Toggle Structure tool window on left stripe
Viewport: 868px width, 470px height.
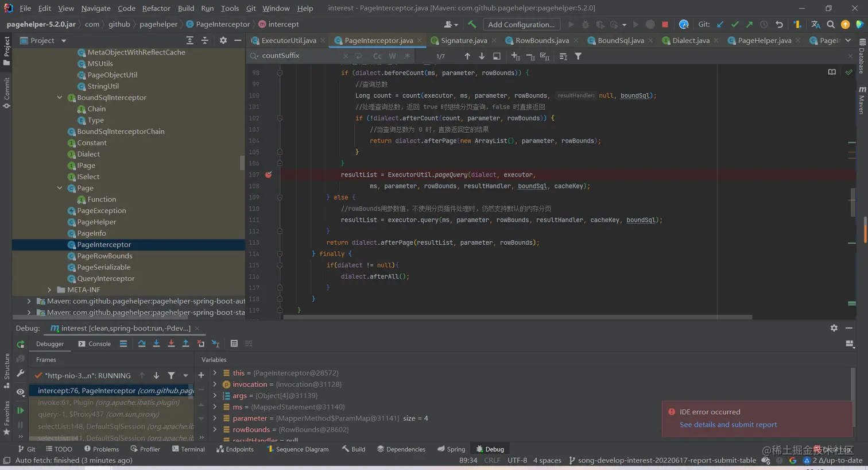click(6, 371)
